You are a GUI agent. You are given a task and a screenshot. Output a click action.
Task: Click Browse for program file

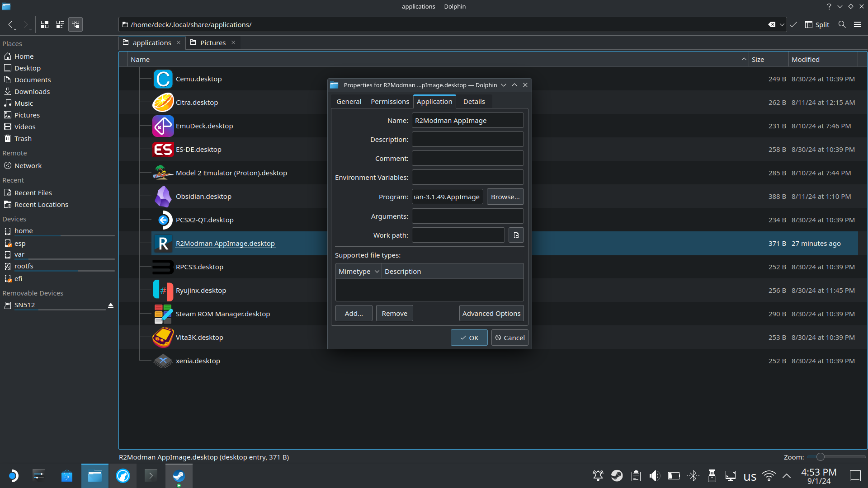click(505, 197)
